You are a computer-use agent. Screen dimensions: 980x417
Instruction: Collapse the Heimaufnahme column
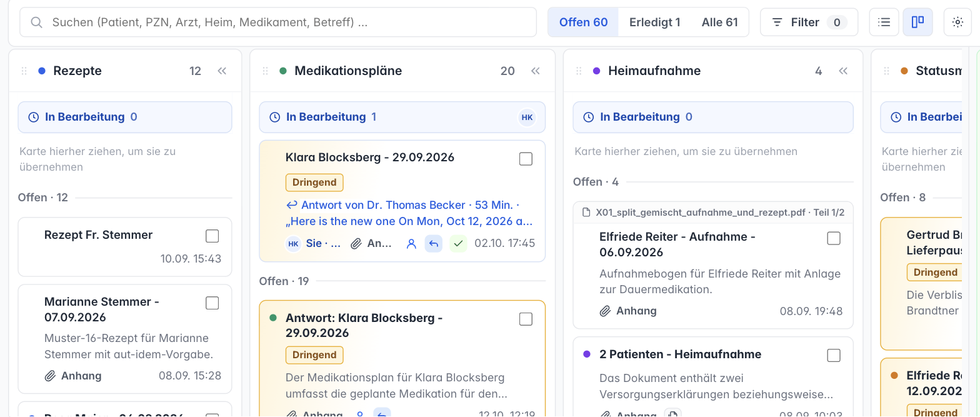[844, 71]
